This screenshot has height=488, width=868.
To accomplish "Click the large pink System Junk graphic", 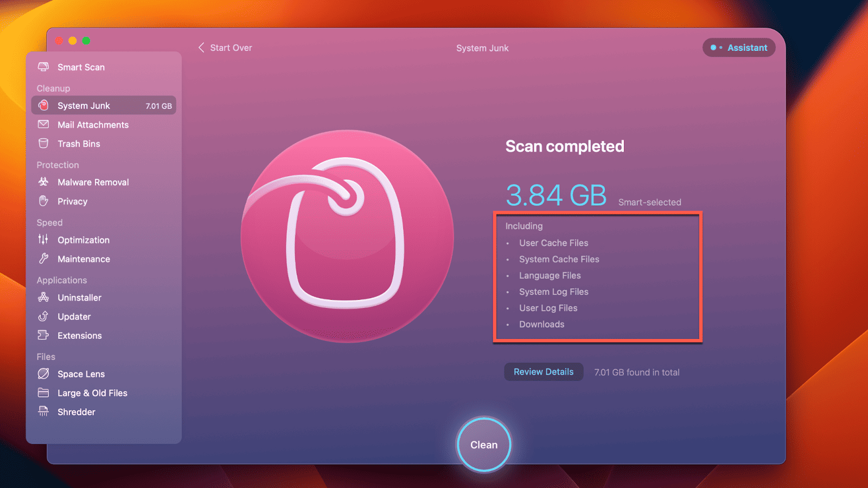I will click(x=347, y=236).
